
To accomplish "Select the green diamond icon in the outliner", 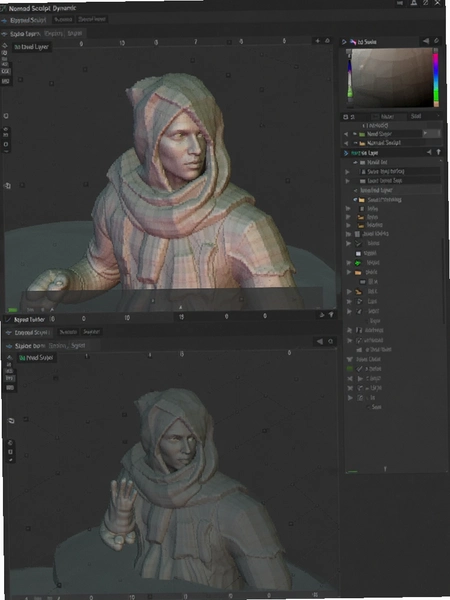I will (x=358, y=263).
